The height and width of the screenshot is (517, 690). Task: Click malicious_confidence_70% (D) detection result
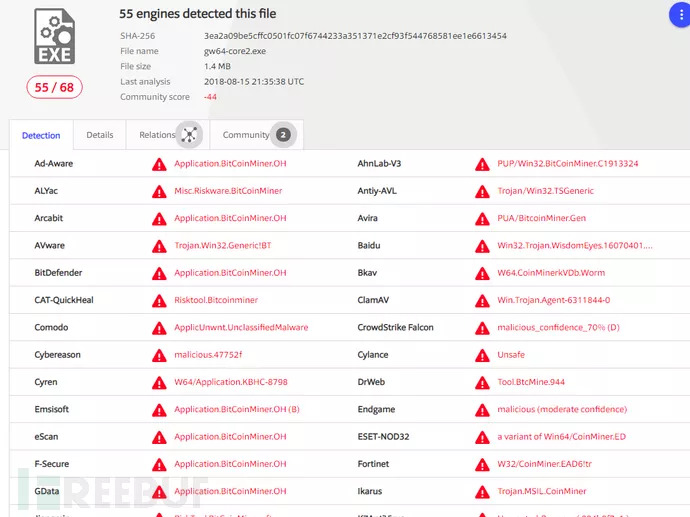tap(558, 327)
